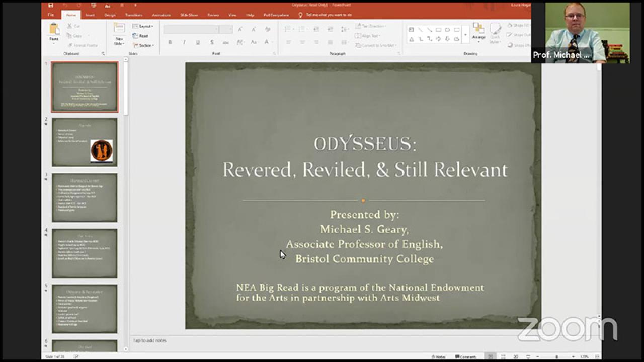644x362 pixels.
Task: Click the Justify icon
Action: pyautogui.click(x=330, y=42)
